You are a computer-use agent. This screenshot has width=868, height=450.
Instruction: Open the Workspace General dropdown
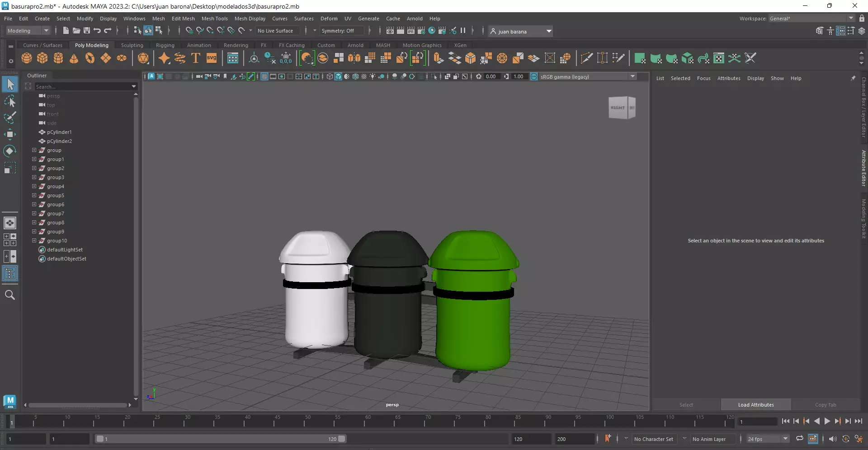tap(811, 18)
